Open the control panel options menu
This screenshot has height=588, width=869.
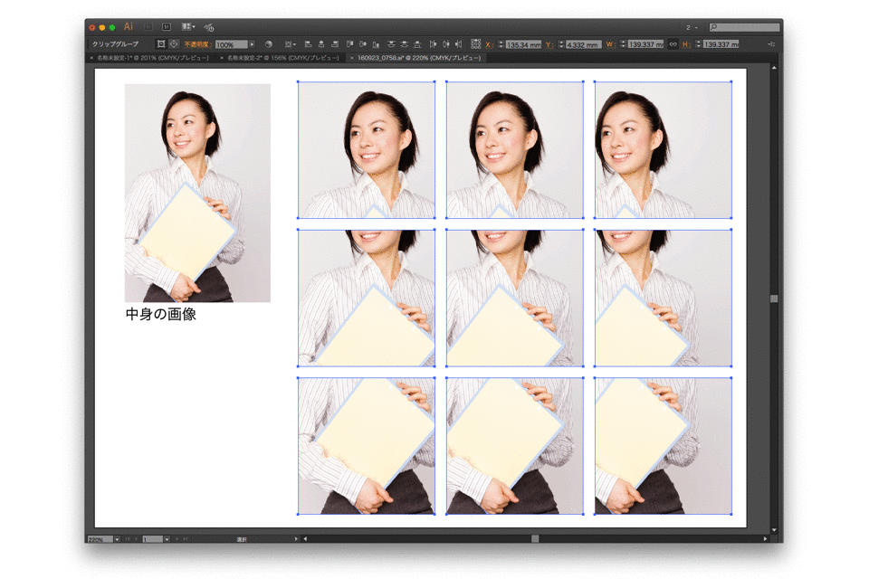771,44
